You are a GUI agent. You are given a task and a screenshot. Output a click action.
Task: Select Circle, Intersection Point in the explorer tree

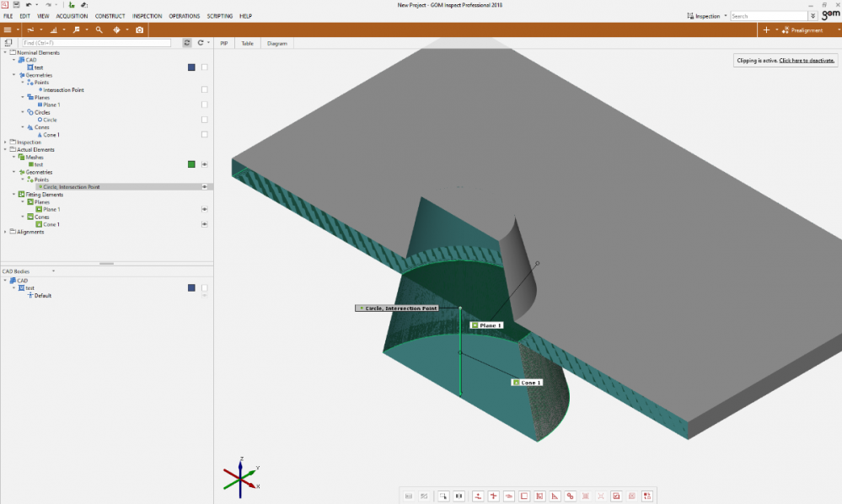[72, 187]
